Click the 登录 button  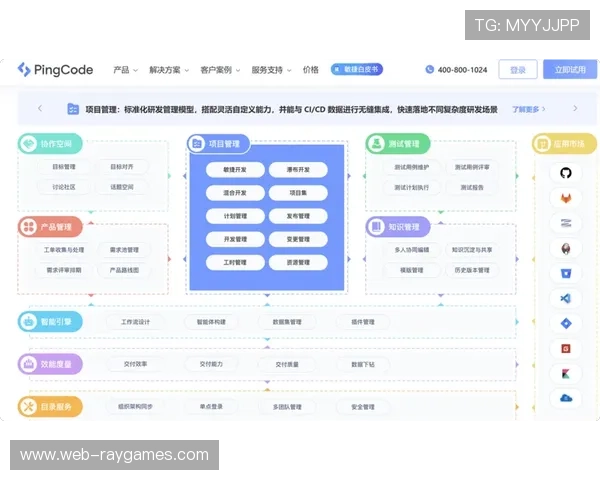(x=518, y=70)
